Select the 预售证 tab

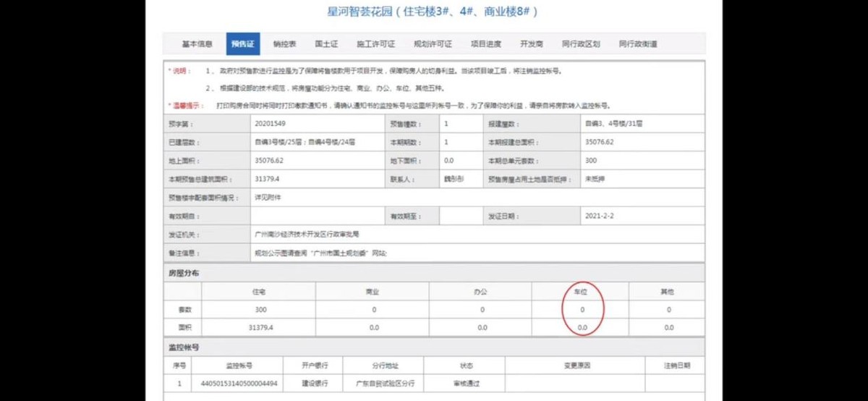(x=243, y=44)
